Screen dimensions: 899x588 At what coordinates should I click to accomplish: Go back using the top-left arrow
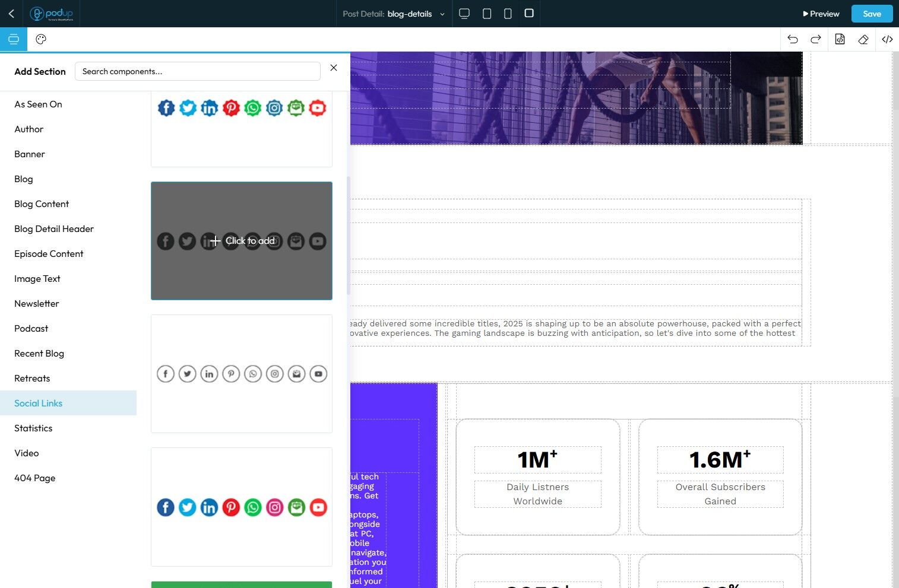coord(11,14)
